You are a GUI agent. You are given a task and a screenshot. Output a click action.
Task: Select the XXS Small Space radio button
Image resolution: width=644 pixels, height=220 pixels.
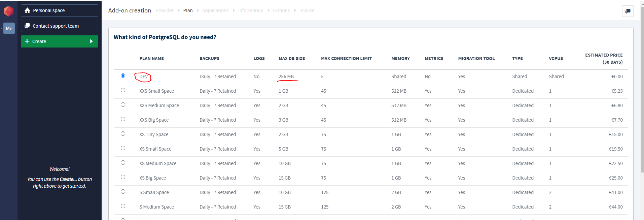coord(123,90)
